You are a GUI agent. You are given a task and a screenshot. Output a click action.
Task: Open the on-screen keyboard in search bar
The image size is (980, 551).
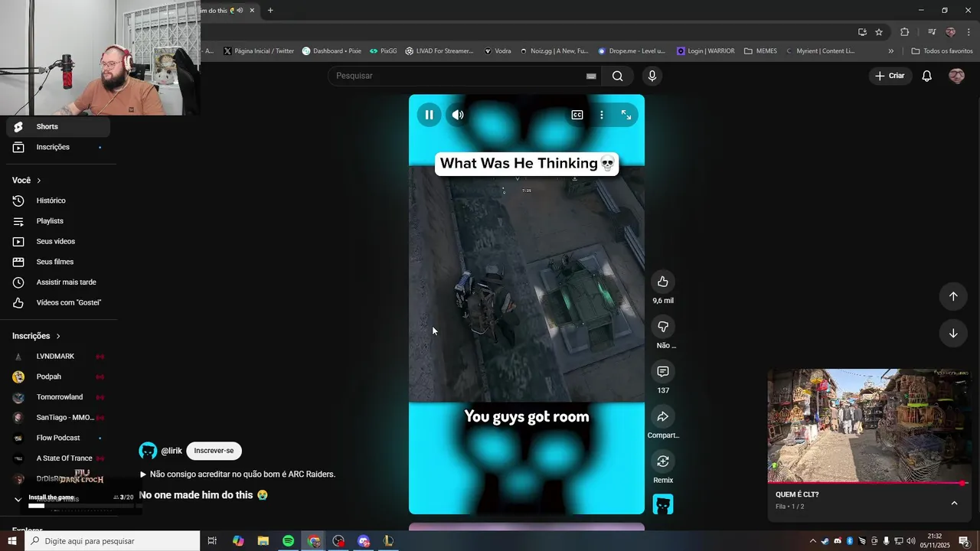click(591, 76)
